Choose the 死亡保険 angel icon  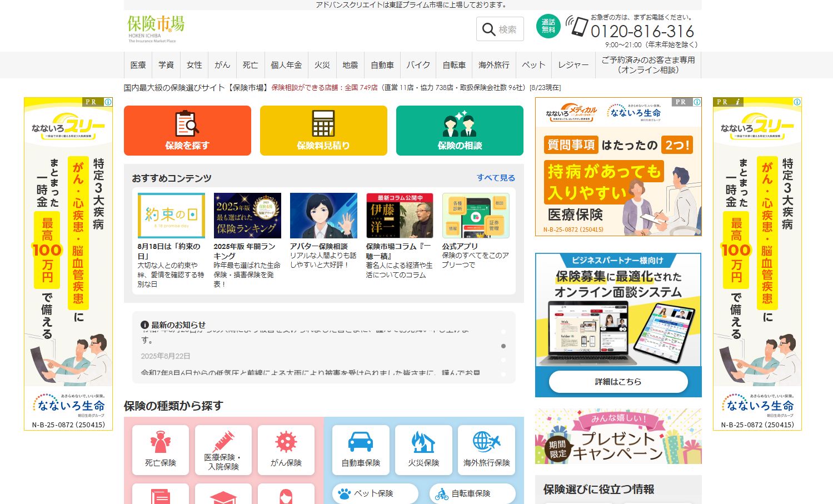click(161, 443)
